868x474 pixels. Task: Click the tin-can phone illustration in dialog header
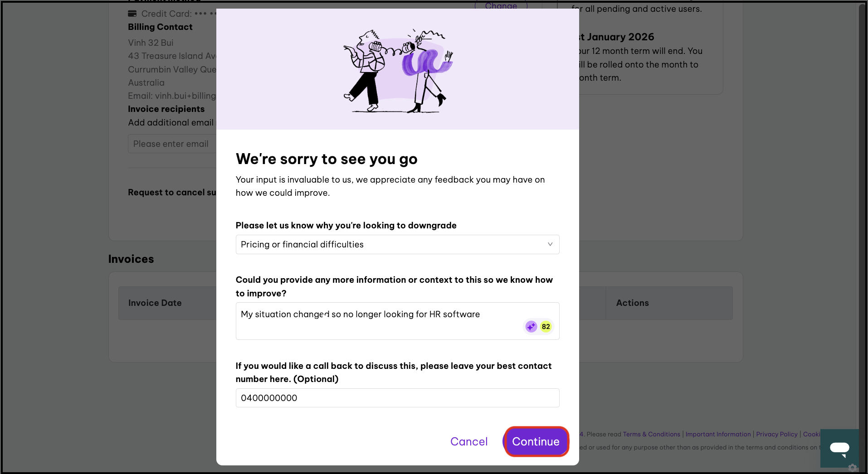(x=397, y=70)
